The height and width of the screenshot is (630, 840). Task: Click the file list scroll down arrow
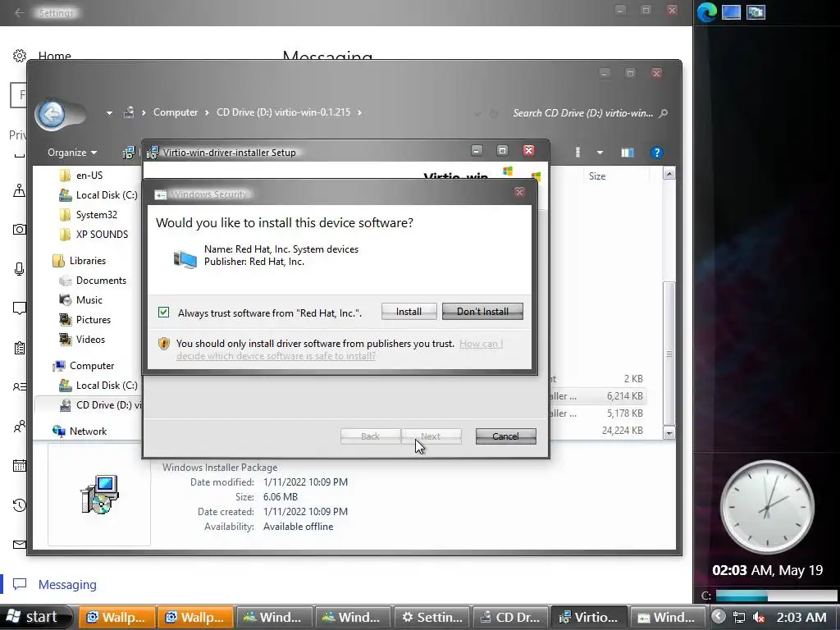pyautogui.click(x=669, y=433)
